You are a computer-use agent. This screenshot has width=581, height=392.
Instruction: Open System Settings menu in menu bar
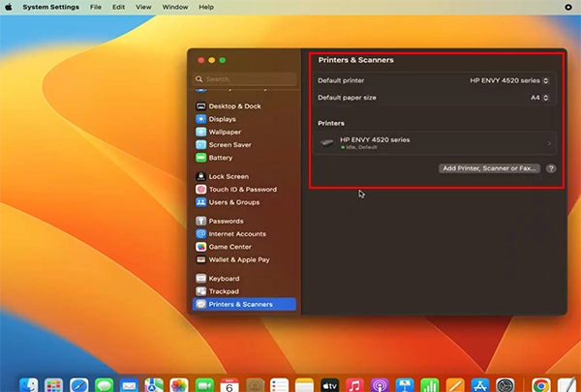click(x=50, y=7)
